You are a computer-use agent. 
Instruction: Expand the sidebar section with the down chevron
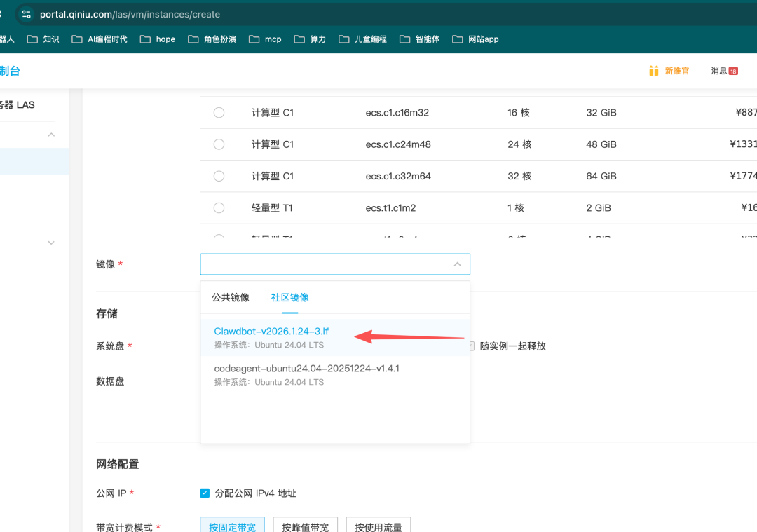click(x=51, y=243)
